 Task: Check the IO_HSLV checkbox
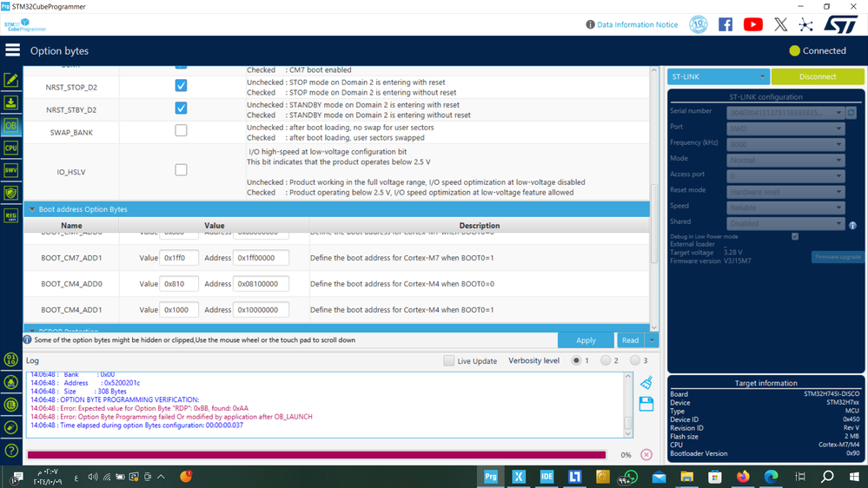coord(181,170)
